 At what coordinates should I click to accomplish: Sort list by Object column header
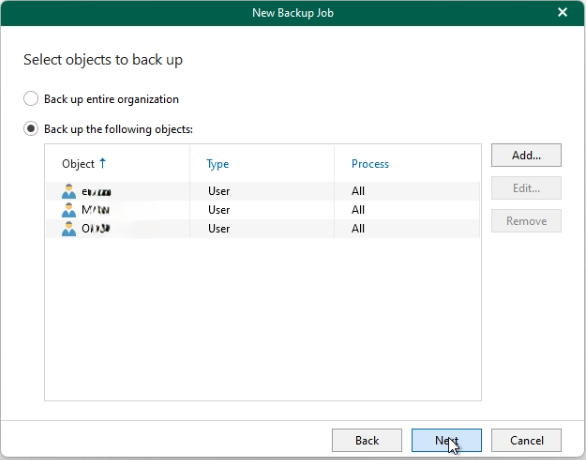(x=78, y=164)
